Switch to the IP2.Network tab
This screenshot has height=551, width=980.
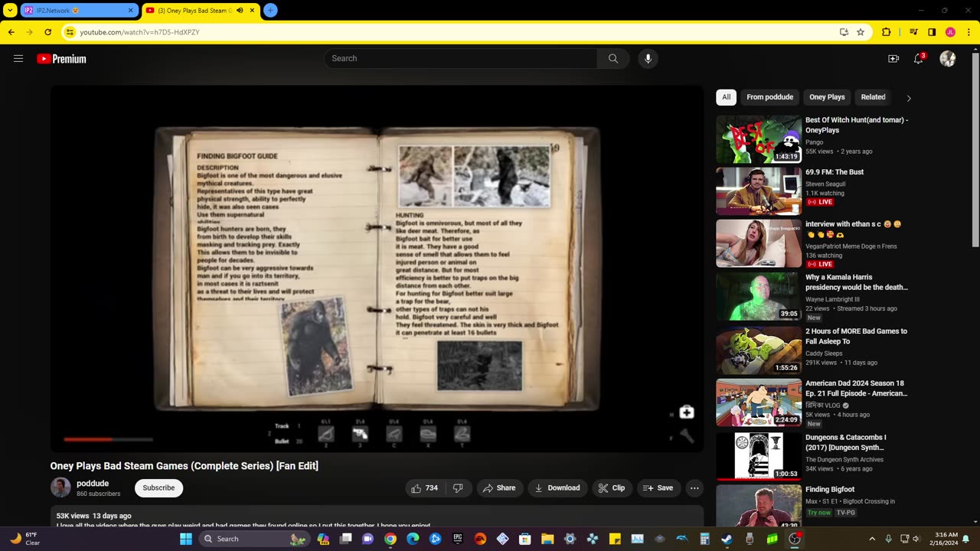[x=78, y=11]
